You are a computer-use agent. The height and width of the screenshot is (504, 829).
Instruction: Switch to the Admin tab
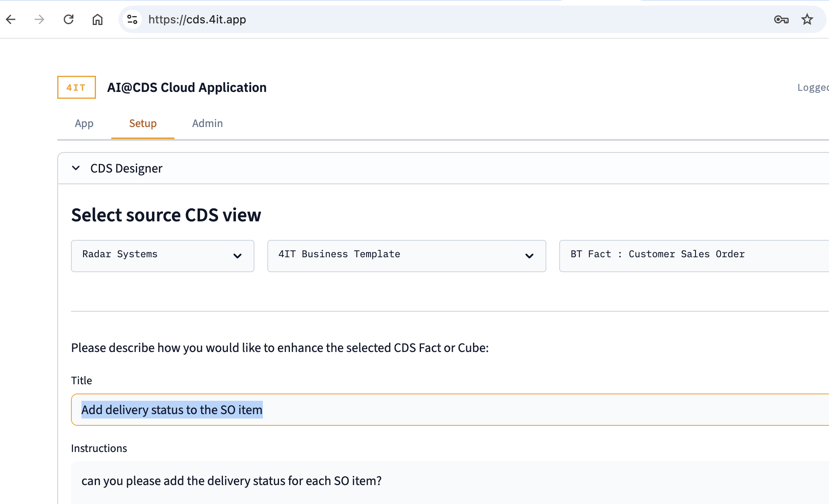tap(207, 123)
